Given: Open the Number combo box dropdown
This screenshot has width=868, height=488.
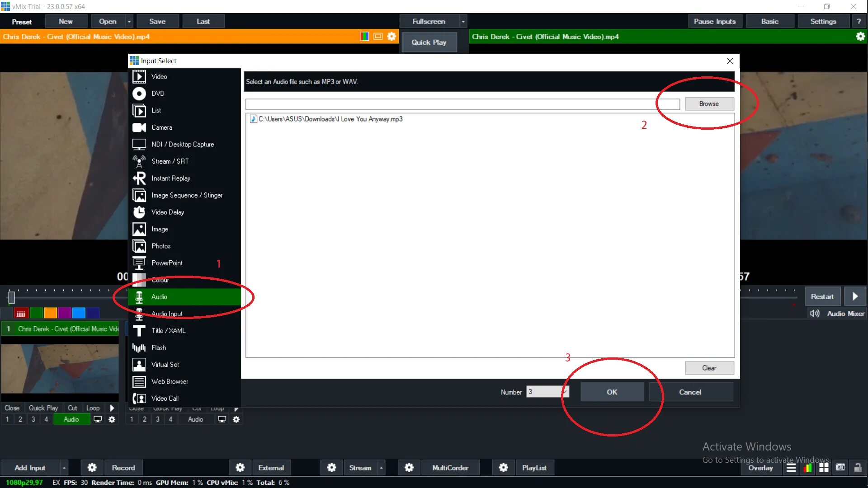Looking at the screenshot, I should 565,392.
